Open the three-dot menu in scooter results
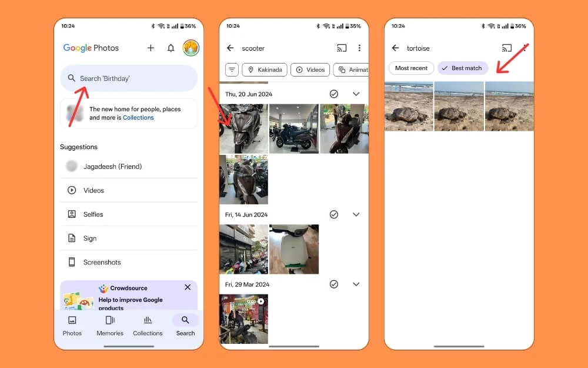Viewport: 588px width, 368px height. tap(359, 48)
